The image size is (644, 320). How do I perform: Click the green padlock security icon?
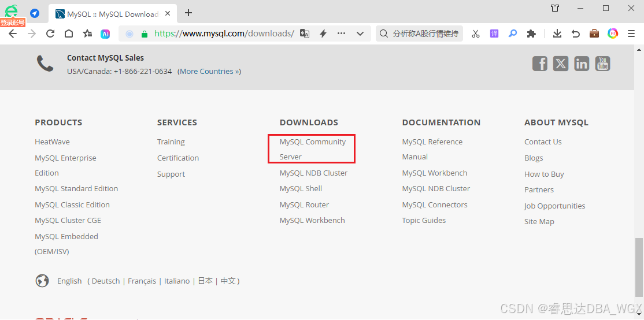(144, 34)
